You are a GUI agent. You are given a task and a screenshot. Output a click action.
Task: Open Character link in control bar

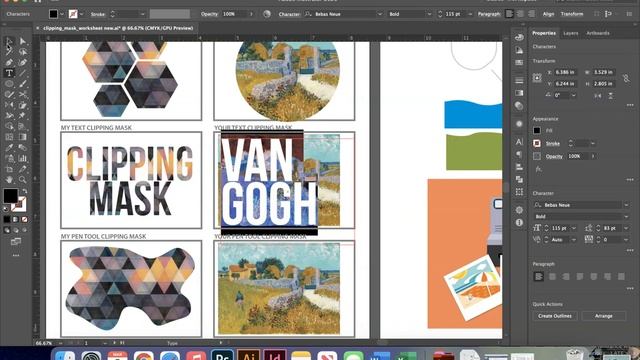pos(289,14)
